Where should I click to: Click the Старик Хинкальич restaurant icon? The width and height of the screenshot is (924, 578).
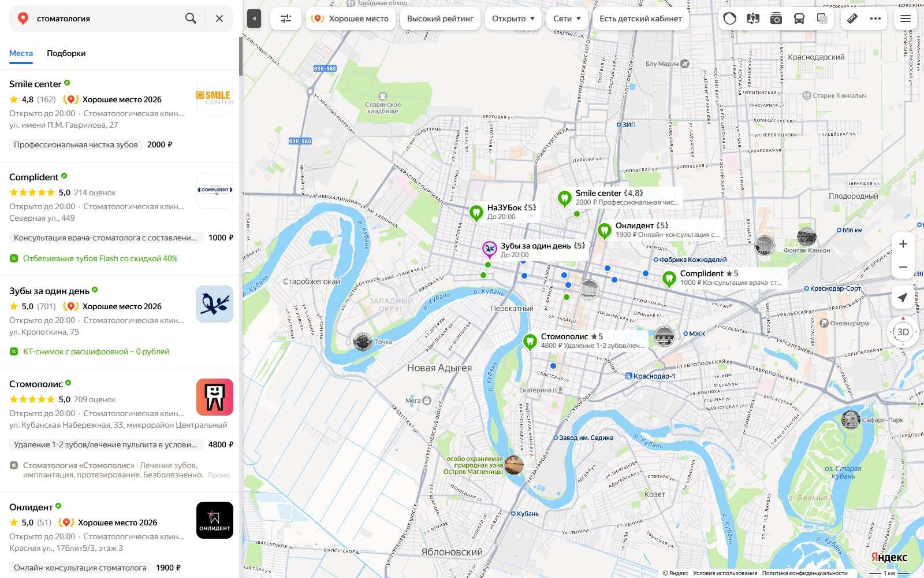807,96
